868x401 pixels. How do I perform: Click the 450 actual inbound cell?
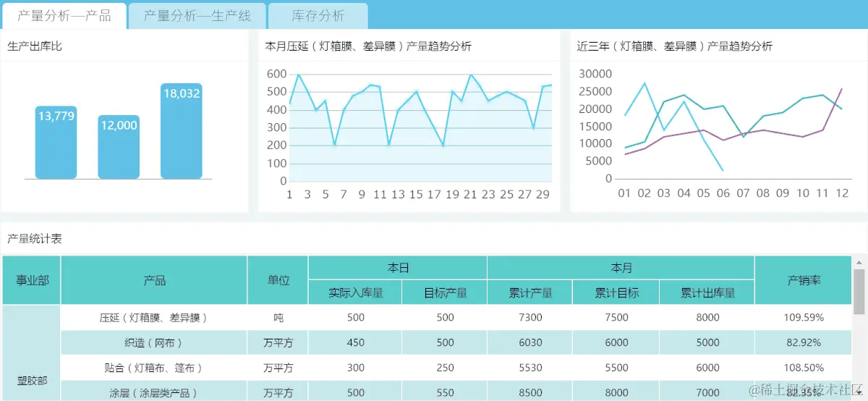355,342
